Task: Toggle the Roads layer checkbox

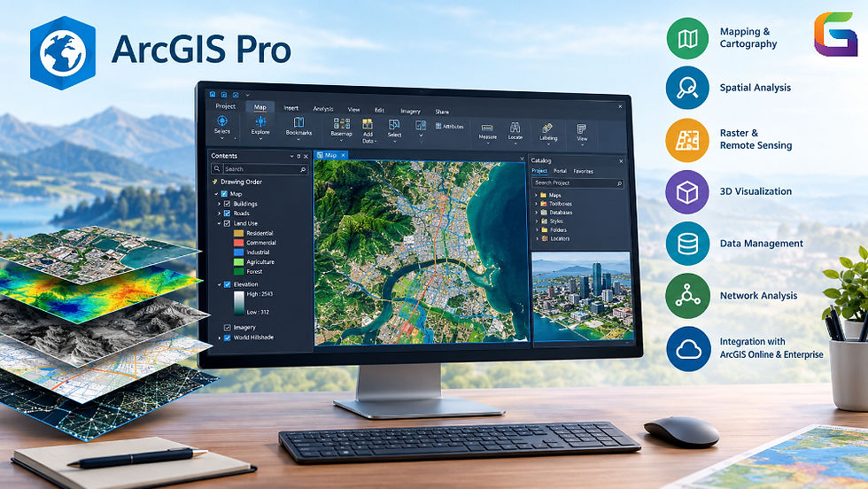Action: (x=227, y=213)
